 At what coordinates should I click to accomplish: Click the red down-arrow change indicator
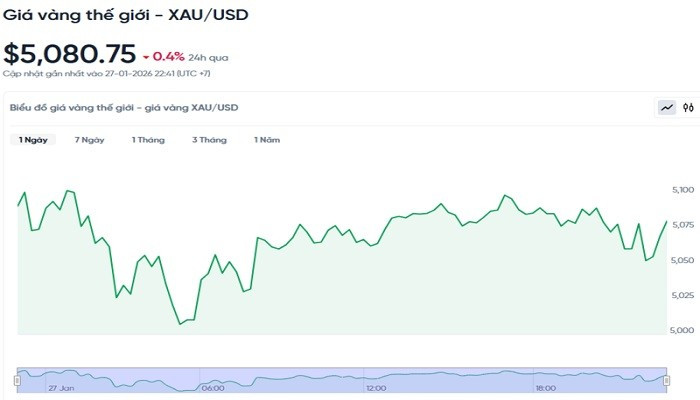point(146,56)
